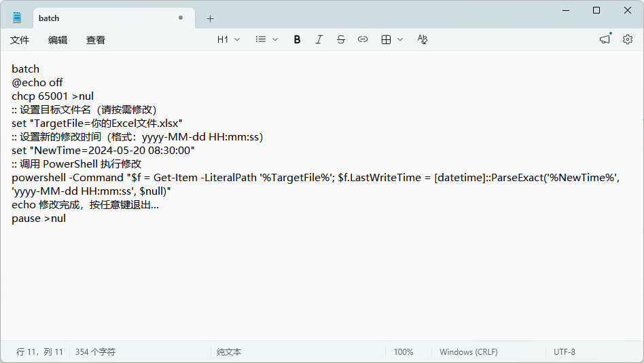Viewport: 644px width, 363px height.
Task: Insert a table with the table icon
Action: [386, 39]
